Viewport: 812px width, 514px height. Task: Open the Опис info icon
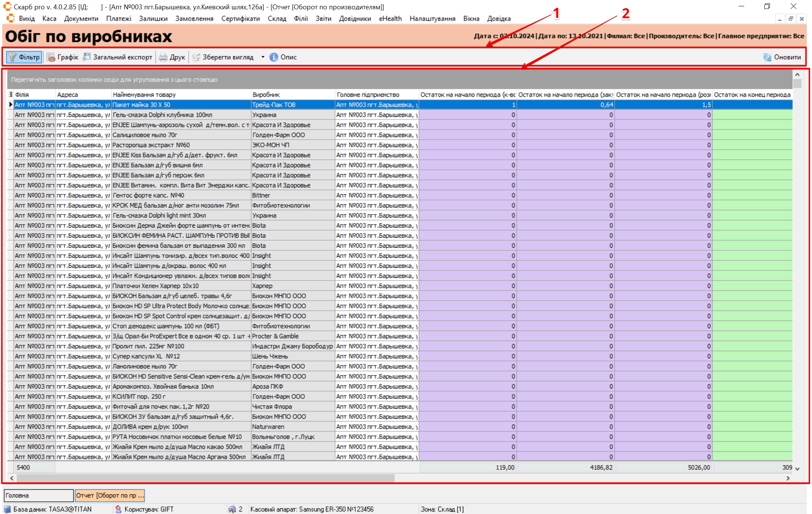click(274, 57)
